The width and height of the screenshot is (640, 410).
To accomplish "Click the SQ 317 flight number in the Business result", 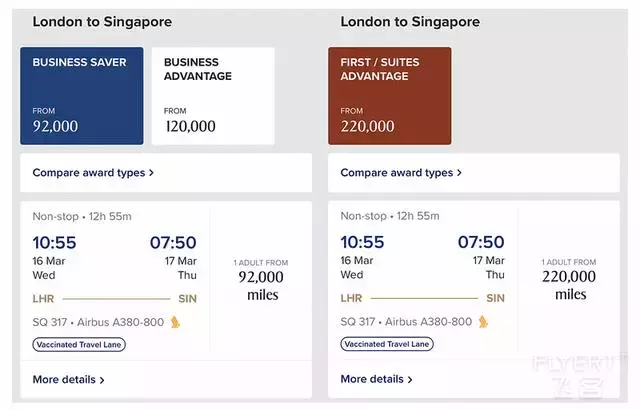I will tap(53, 322).
